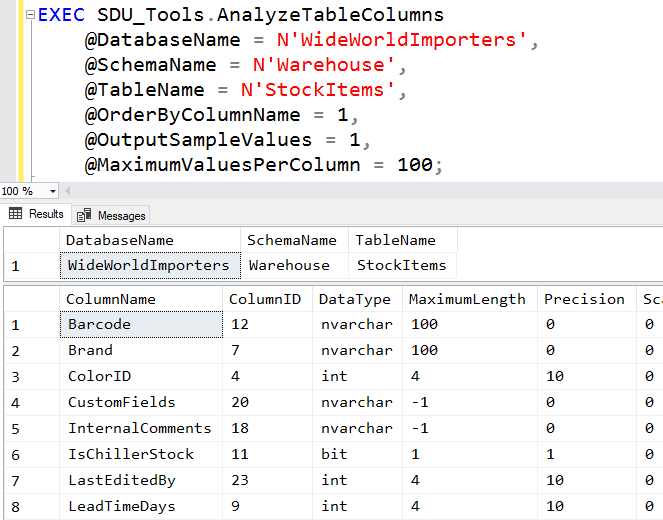Switch to the Results tab
Viewport: 663px width, 520px height.
point(36,214)
